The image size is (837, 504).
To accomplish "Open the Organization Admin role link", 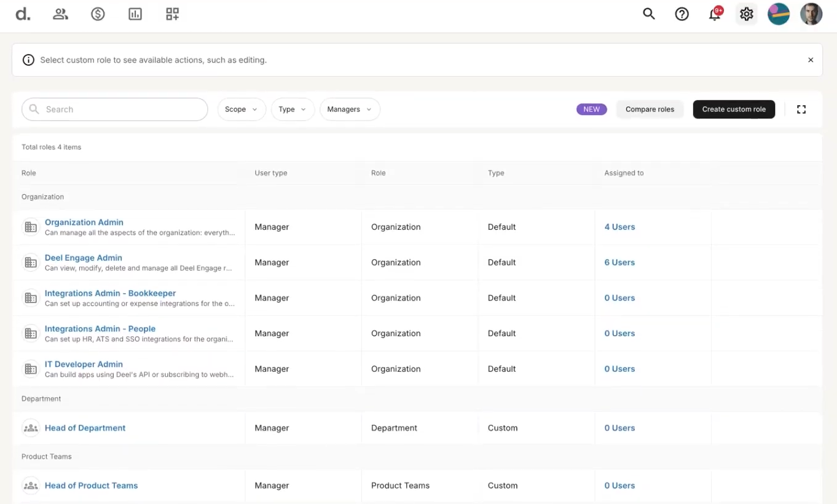I will pos(84,222).
